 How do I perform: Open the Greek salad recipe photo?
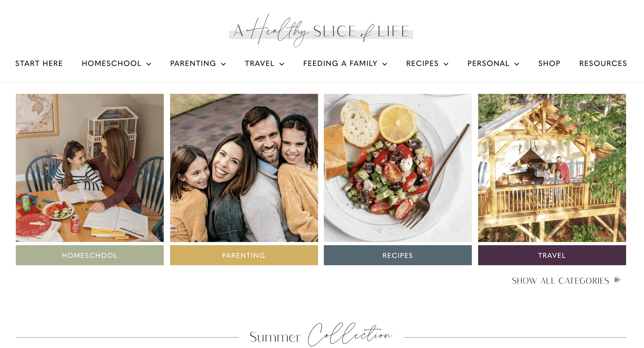pos(398,168)
